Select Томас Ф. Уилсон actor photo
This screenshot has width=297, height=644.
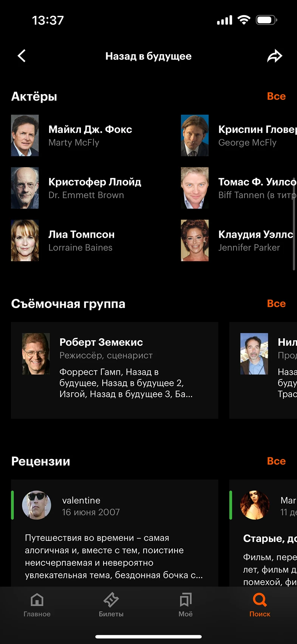[x=195, y=188]
